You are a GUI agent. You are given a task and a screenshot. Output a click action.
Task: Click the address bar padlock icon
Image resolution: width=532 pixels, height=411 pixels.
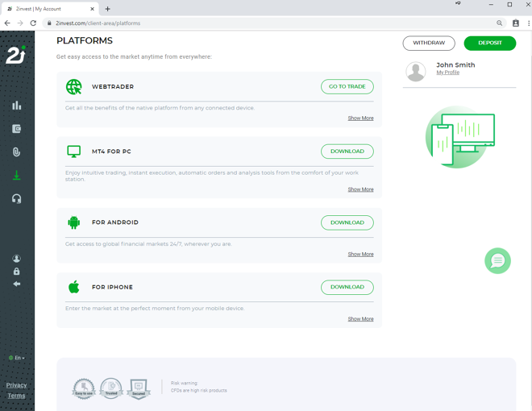tap(49, 23)
